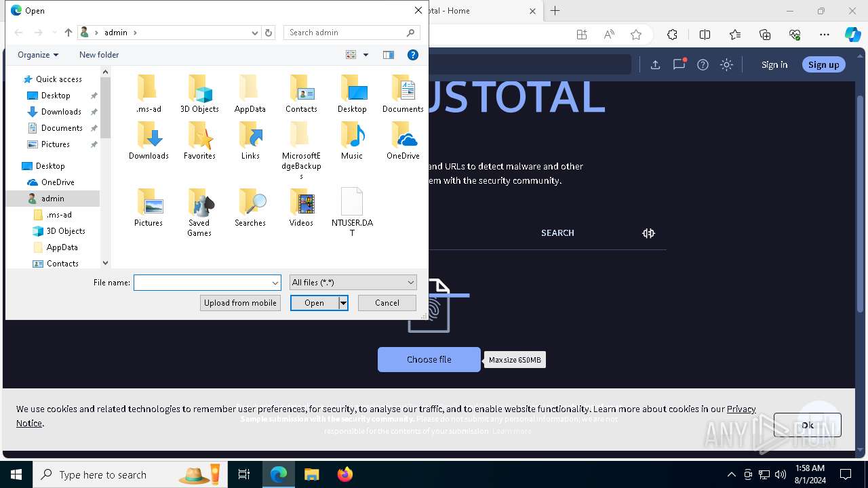The image size is (868, 488).
Task: Open the change view dropdown arrow
Action: [x=366, y=55]
